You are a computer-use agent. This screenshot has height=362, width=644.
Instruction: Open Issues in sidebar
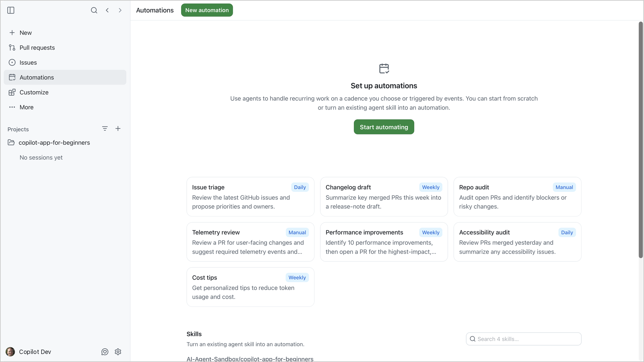tap(65, 62)
